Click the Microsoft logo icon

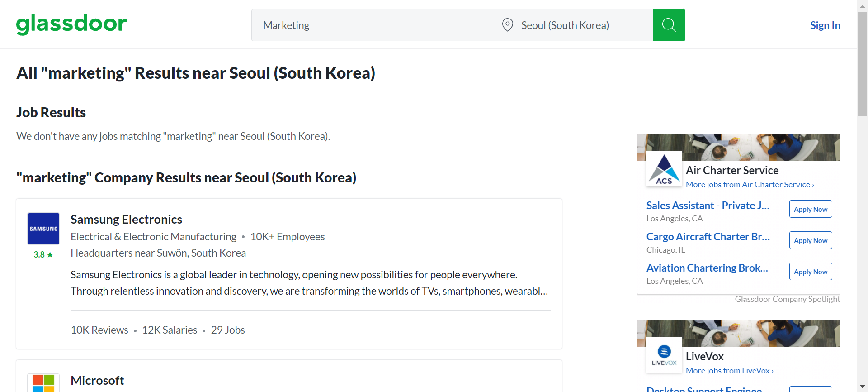(43, 383)
